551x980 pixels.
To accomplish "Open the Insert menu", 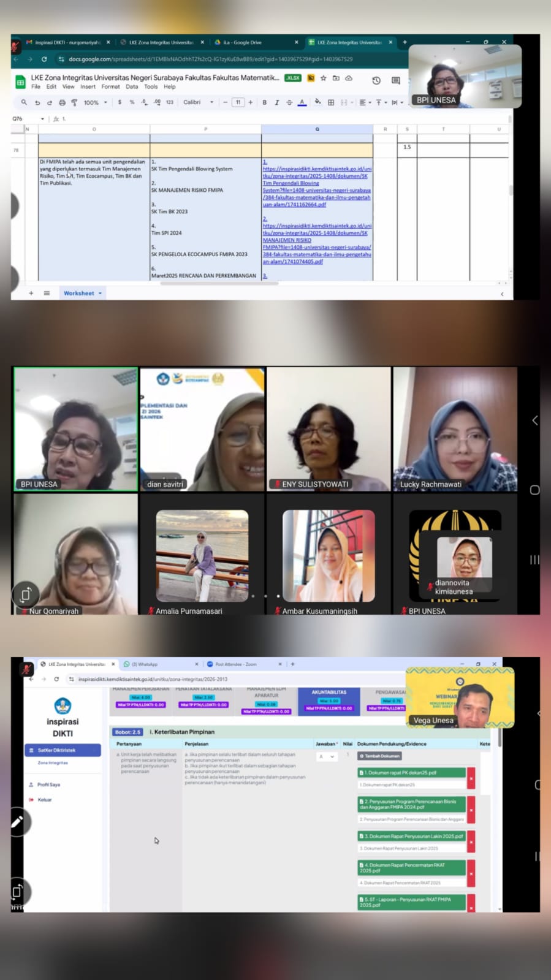I will coord(88,86).
